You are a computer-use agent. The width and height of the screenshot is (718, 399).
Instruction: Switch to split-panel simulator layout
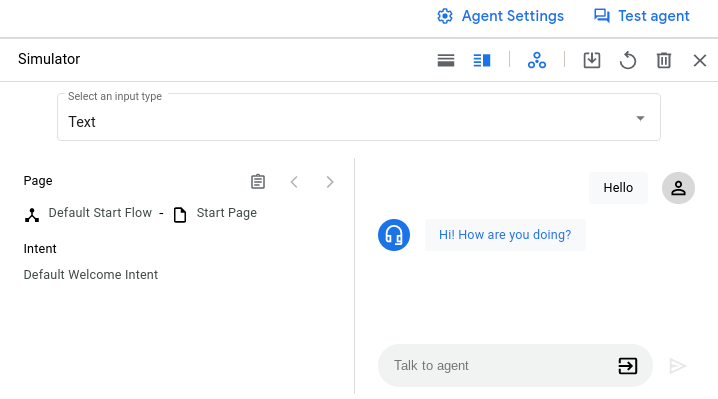pyautogui.click(x=482, y=60)
